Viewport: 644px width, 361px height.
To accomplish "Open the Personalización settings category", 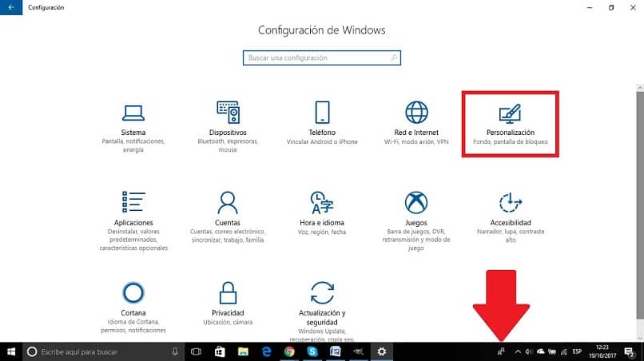I will 510,123.
